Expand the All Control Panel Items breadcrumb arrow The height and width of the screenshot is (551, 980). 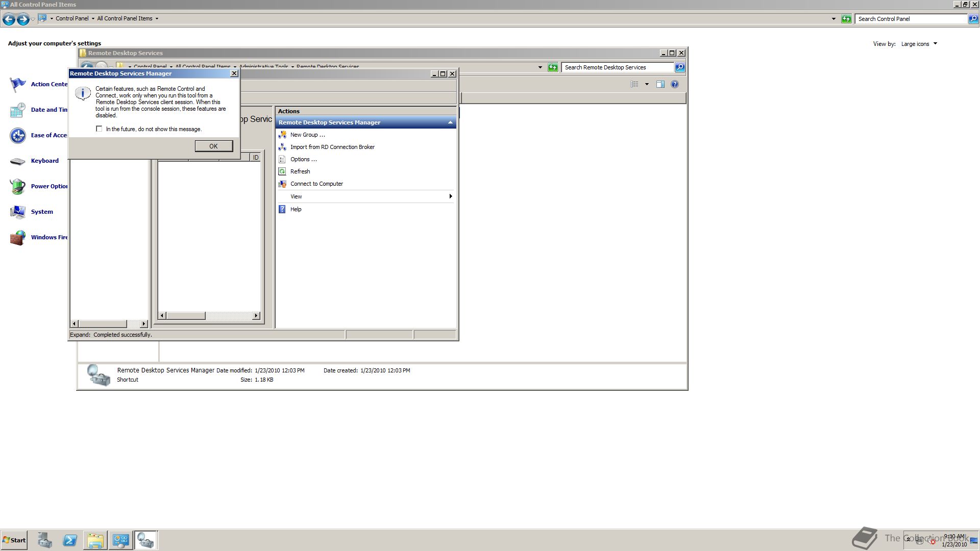[157, 18]
